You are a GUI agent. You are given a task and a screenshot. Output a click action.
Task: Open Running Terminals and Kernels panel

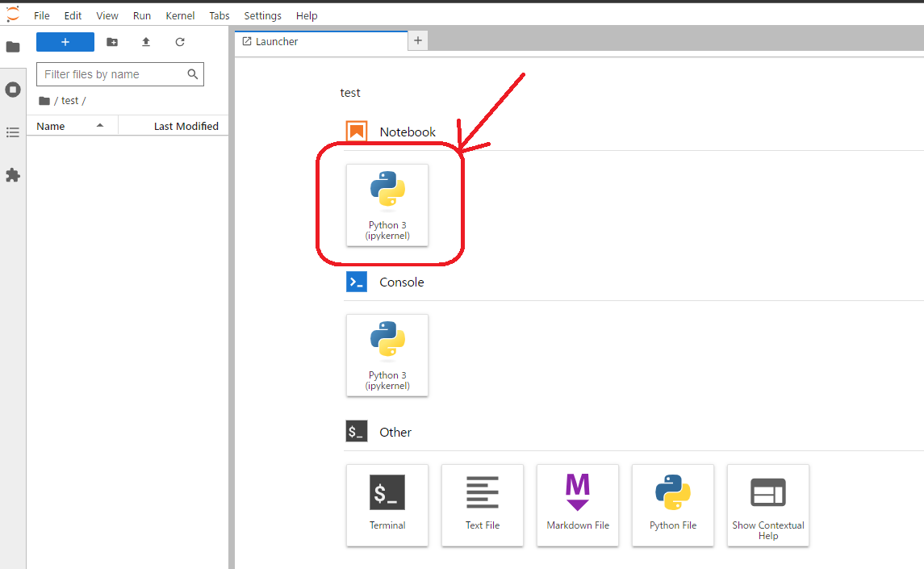(13, 90)
